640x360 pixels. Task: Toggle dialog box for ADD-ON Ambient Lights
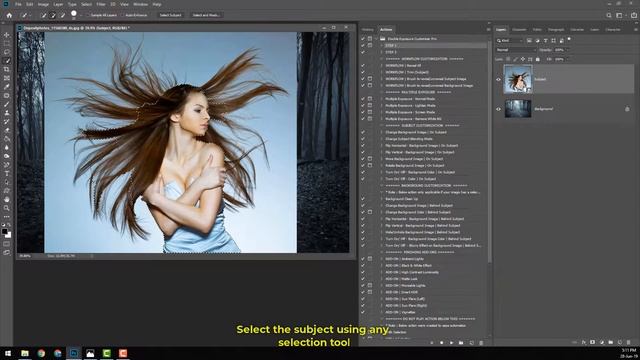pyautogui.click(x=370, y=259)
